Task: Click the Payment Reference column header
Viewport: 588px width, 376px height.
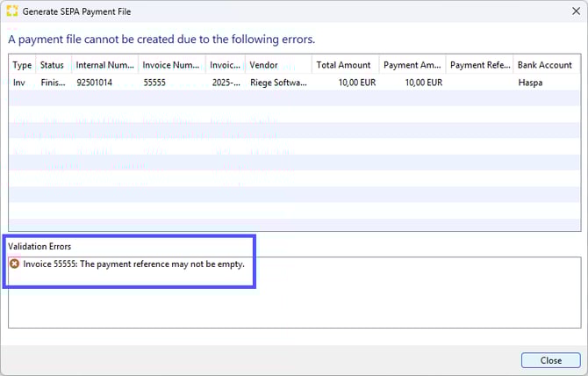Action: (479, 65)
